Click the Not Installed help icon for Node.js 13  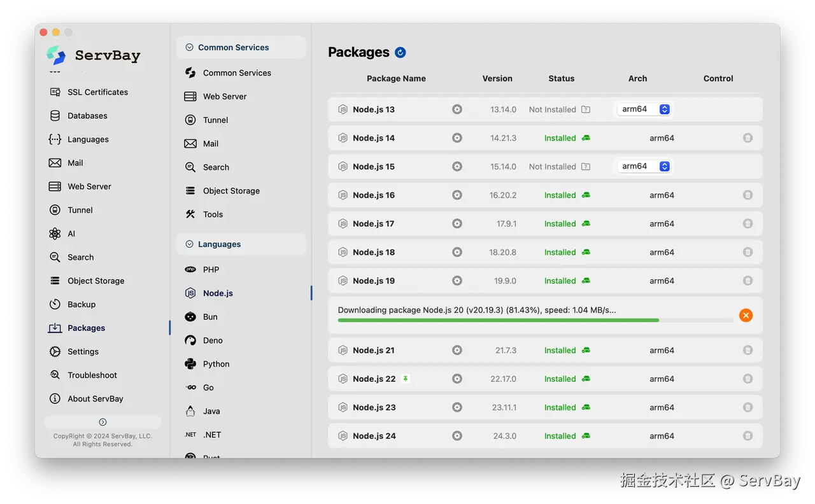(x=586, y=109)
